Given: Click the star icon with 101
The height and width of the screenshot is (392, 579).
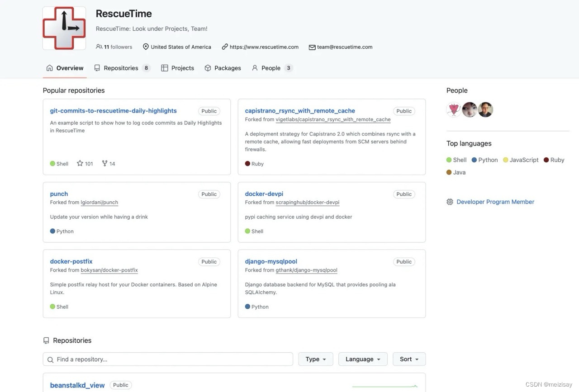Looking at the screenshot, I should point(80,163).
